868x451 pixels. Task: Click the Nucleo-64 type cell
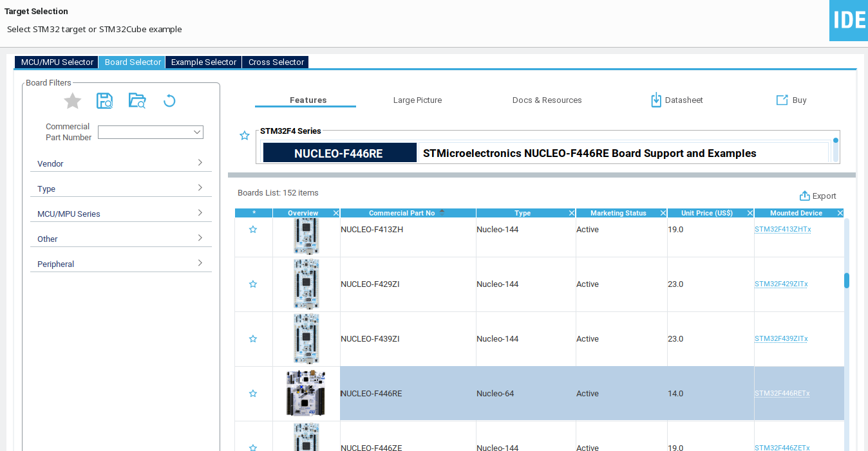[526, 393]
